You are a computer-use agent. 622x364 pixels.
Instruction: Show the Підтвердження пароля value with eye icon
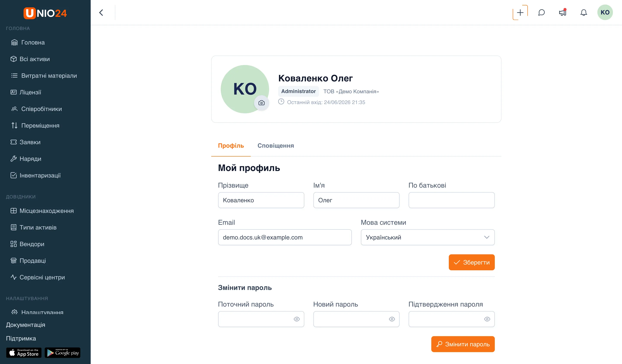click(487, 319)
